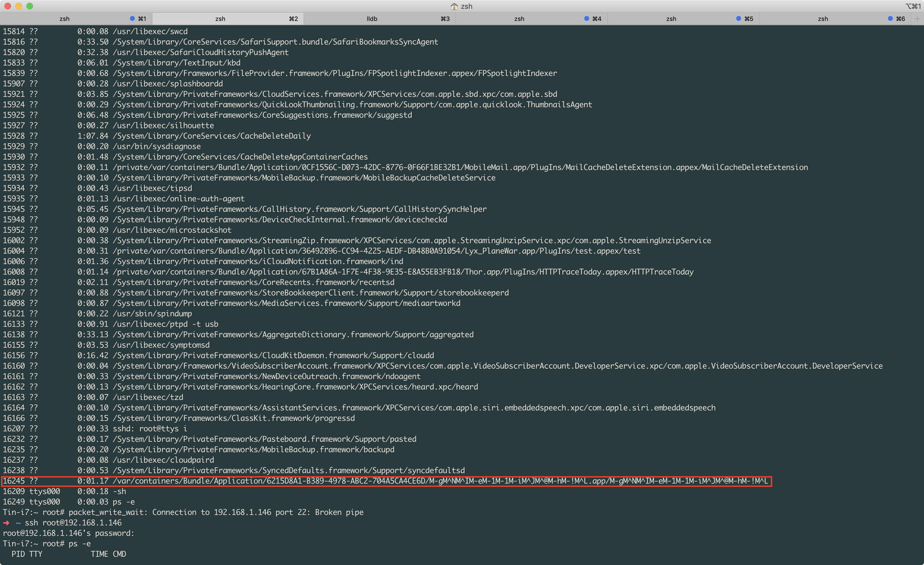Switch to the zsh ⌘5 tab

pyautogui.click(x=671, y=18)
